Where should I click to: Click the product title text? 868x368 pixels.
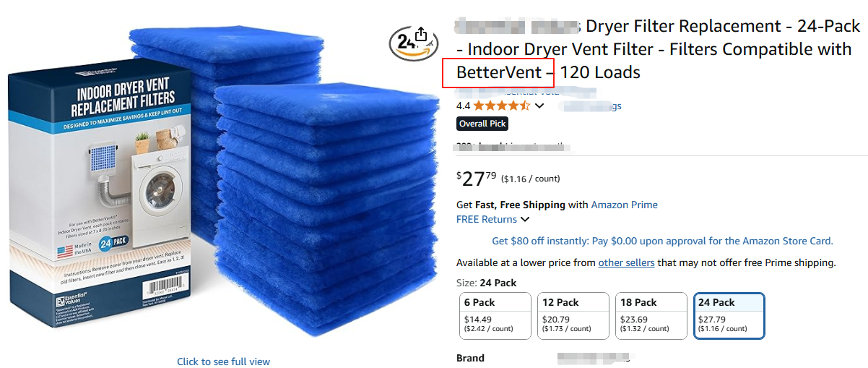657,49
